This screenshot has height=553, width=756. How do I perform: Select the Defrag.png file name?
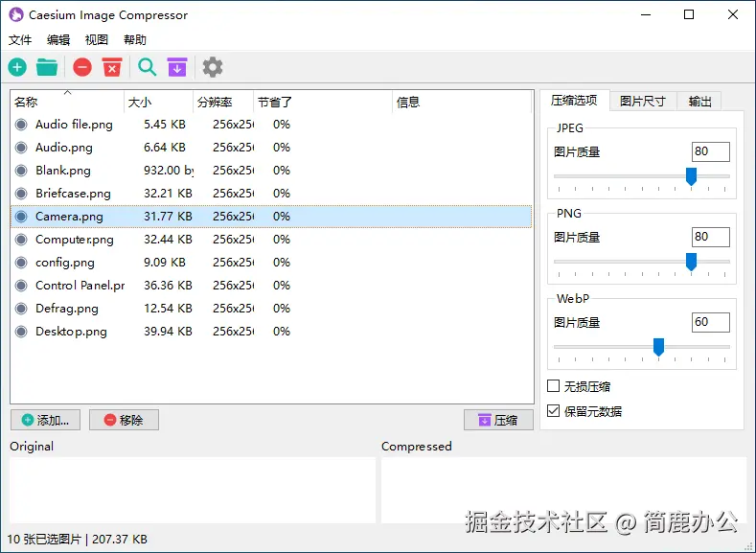tap(67, 309)
